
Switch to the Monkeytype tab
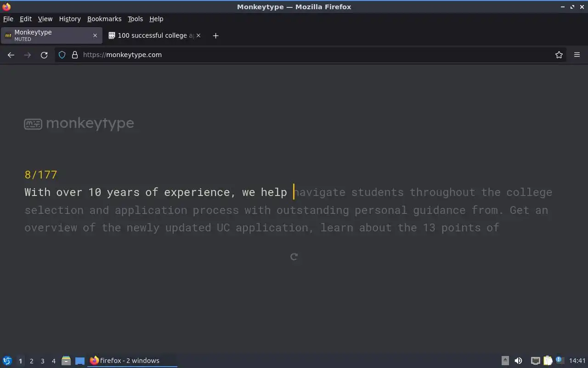coord(51,35)
